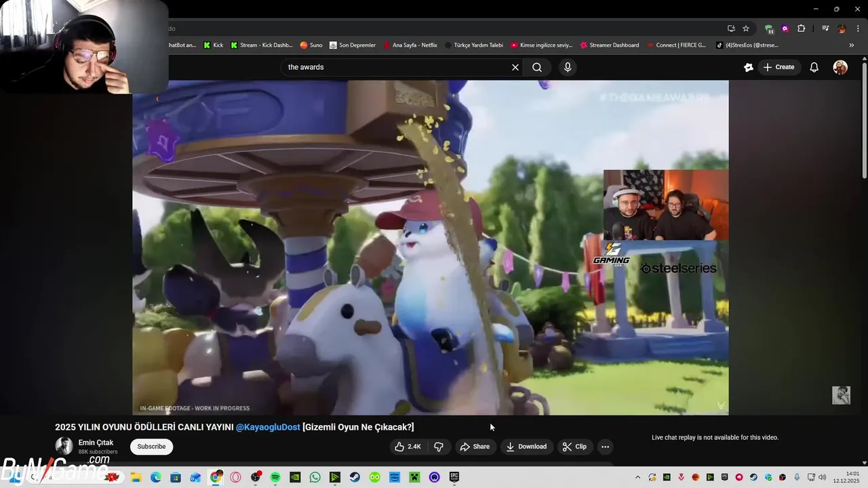Open 'Stream - Kick Dashb...' bookmark
The height and width of the screenshot is (488, 868).
261,45
